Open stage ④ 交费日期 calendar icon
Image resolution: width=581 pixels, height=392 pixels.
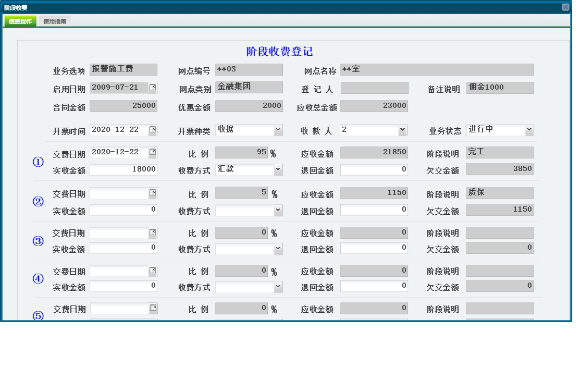154,271
